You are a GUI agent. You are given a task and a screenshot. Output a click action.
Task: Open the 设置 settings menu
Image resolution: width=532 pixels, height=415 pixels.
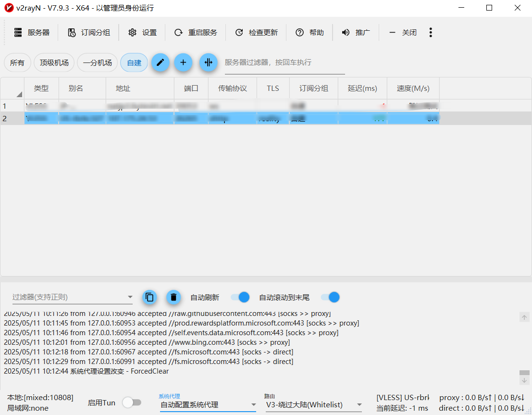pos(142,32)
